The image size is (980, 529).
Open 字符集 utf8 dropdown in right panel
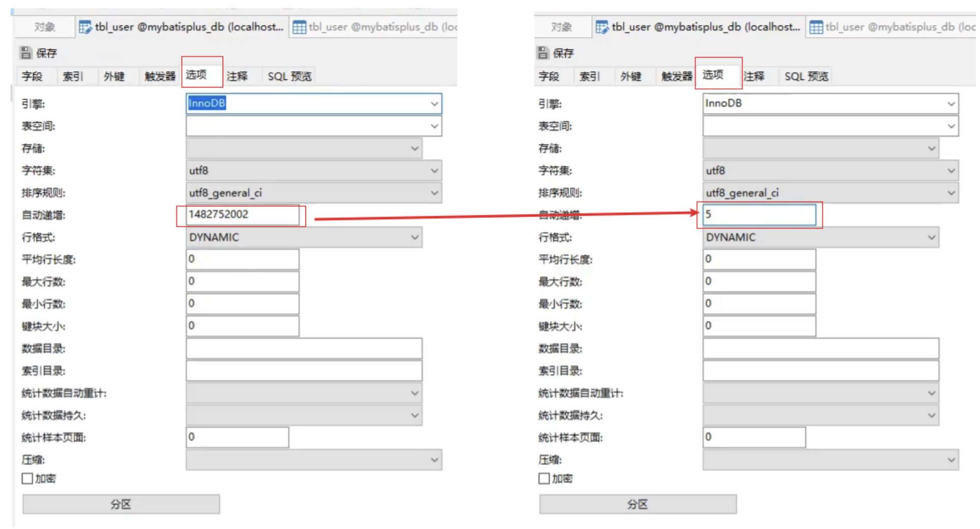click(x=831, y=170)
